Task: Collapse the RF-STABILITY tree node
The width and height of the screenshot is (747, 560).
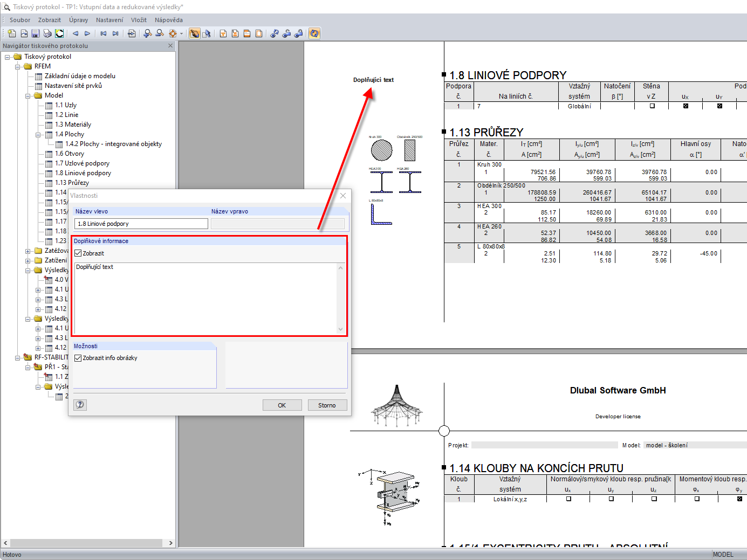Action: 18,357
